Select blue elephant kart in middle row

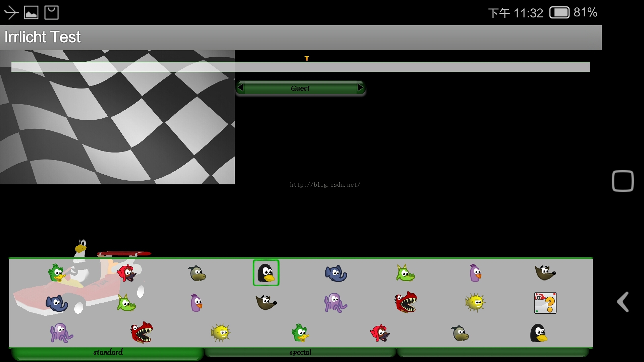[x=57, y=303]
